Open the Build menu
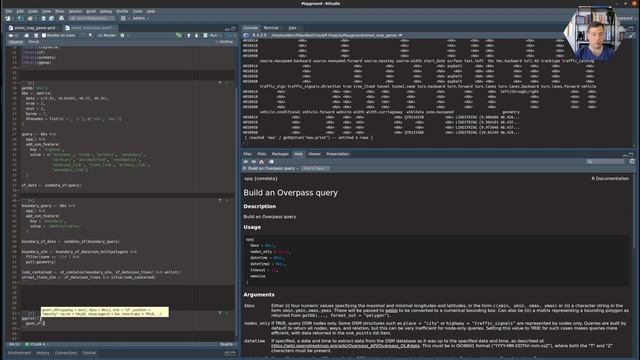This screenshot has width=640, height=360. click(x=91, y=11)
